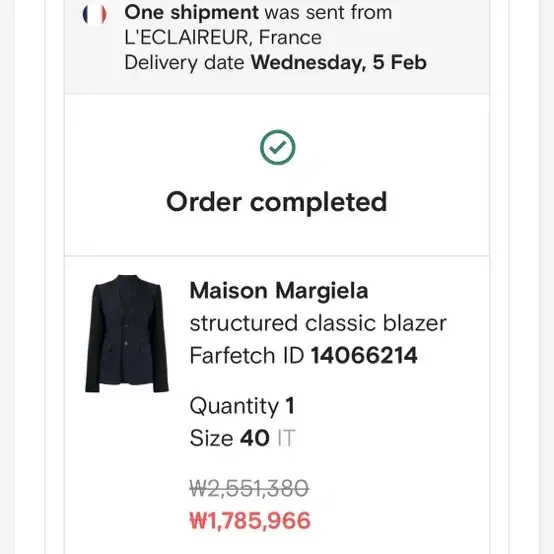Click the L'ECLAIREUR, France sender text
The height and width of the screenshot is (554, 554).
223,37
